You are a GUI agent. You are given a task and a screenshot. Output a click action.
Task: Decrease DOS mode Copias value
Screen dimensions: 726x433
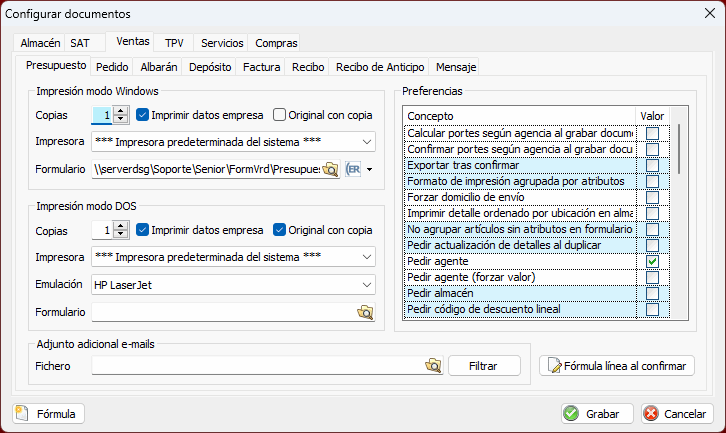pyautogui.click(x=121, y=233)
